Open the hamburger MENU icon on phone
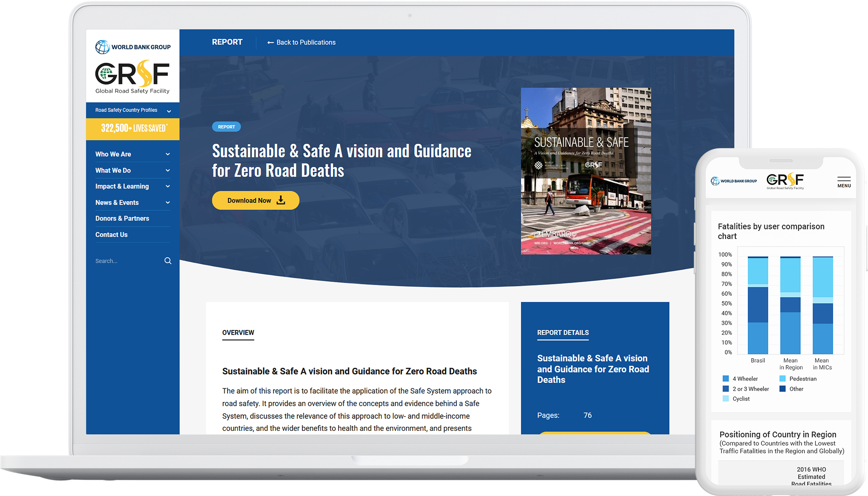The width and height of the screenshot is (868, 496). 844,182
